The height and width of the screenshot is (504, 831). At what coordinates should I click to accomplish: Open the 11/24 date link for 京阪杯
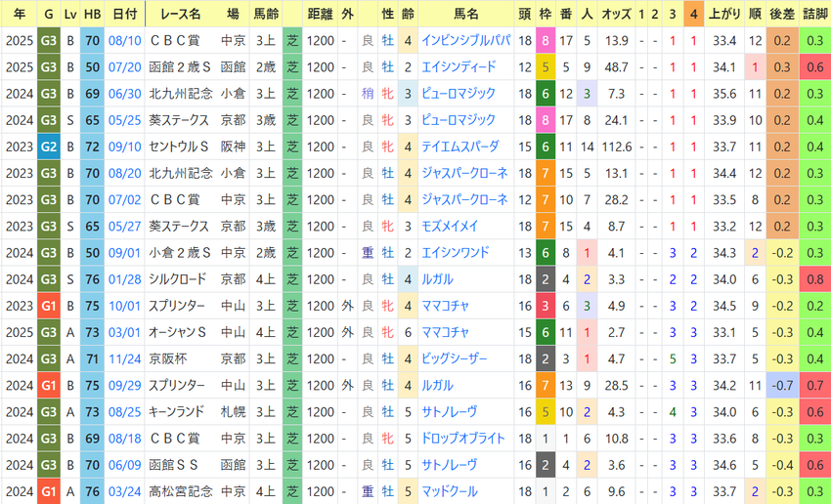pos(124,358)
